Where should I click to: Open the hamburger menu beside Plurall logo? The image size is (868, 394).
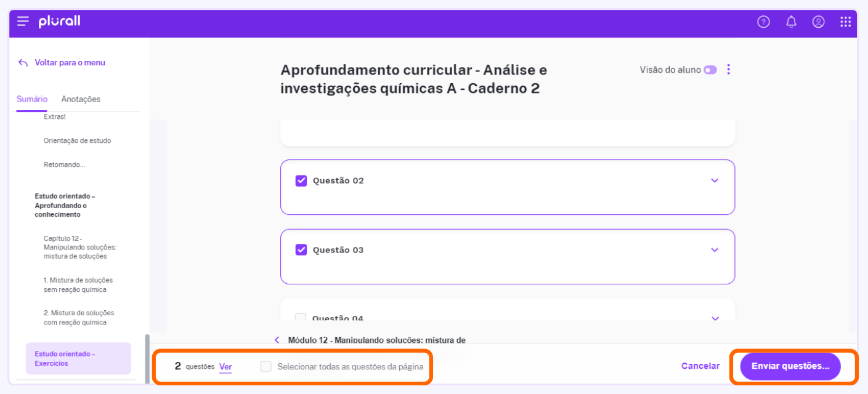click(23, 22)
